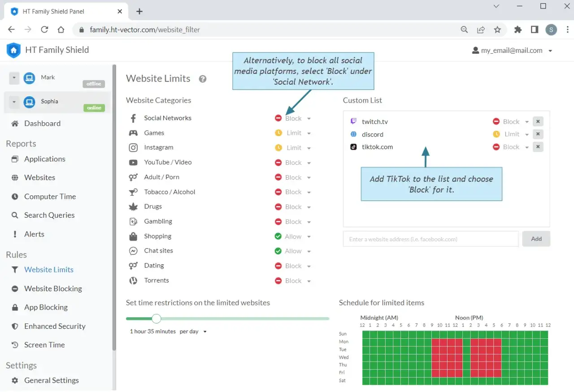This screenshot has height=392, width=574.
Task: Click the zoom magnifier icon in address bar
Action: pyautogui.click(x=465, y=30)
